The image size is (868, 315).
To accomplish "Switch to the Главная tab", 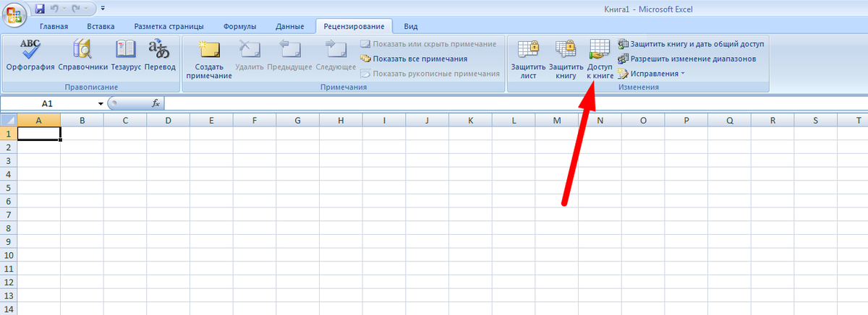I will point(54,27).
